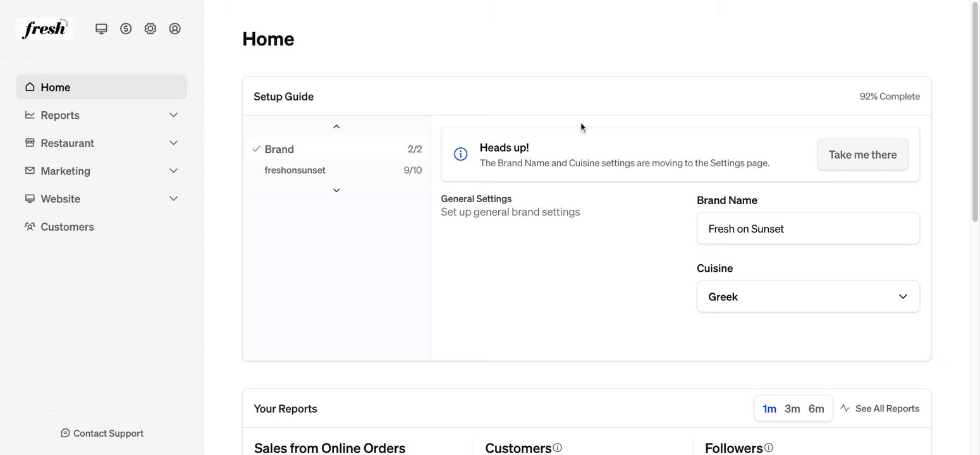Open the settings gear icon
Image resolution: width=980 pixels, height=455 pixels.
(x=150, y=28)
